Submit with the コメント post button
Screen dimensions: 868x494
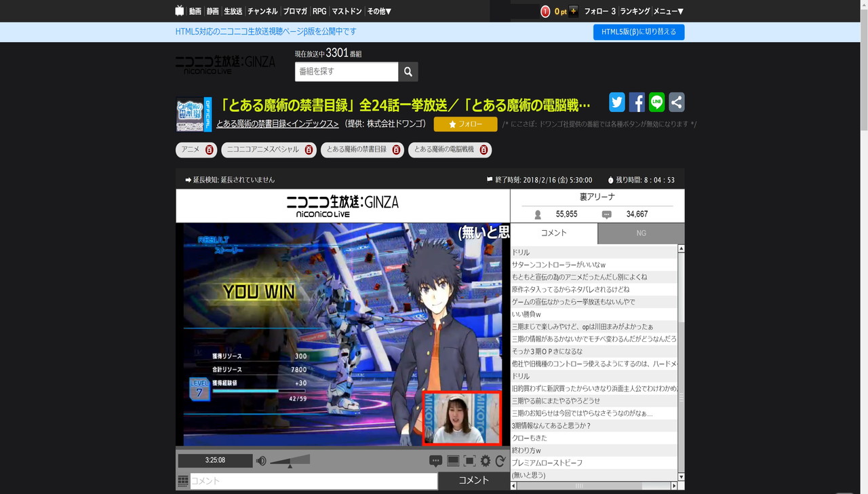(x=474, y=480)
